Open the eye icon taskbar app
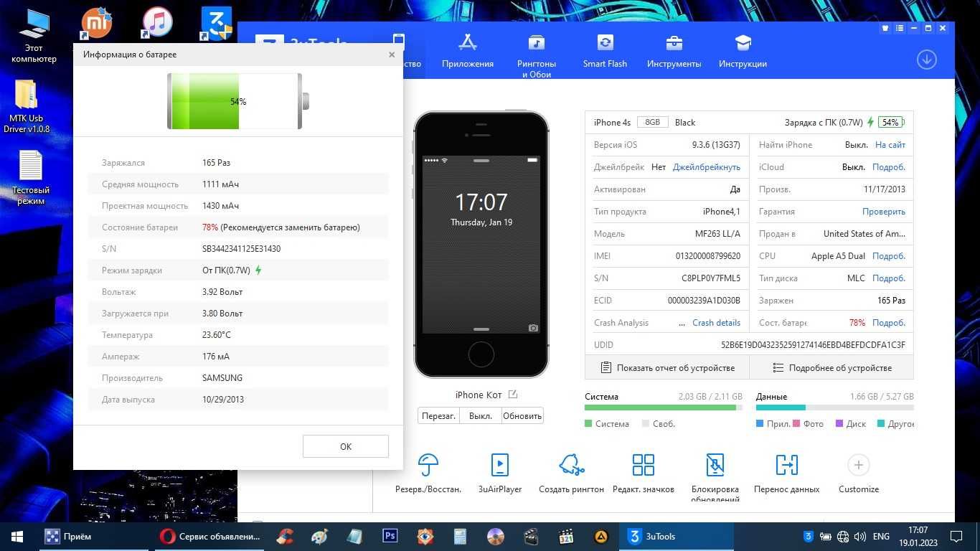980x551 pixels. click(x=425, y=536)
